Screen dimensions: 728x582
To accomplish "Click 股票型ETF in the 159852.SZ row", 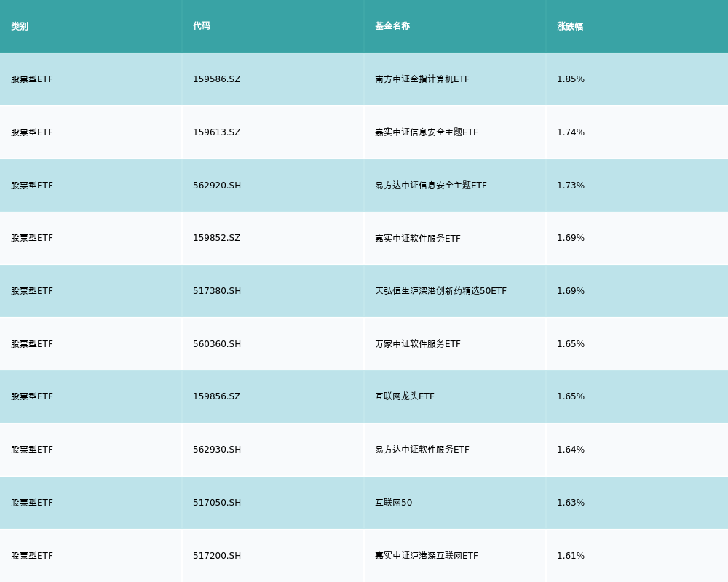I will coord(32,238).
